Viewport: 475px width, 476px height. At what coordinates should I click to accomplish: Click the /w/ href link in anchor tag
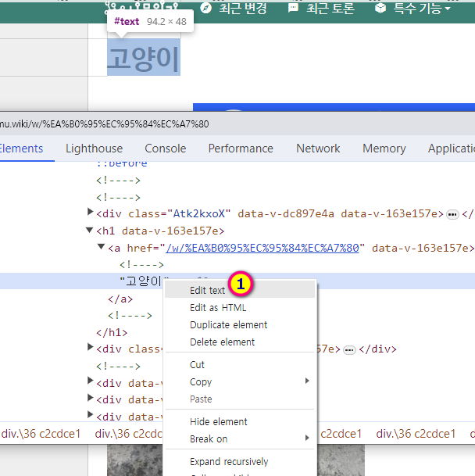[x=263, y=248]
